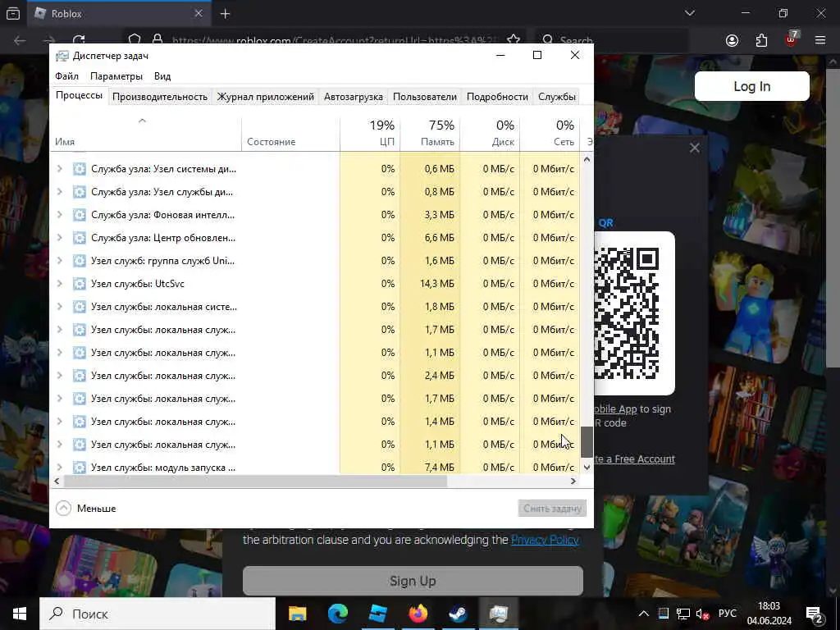Image resolution: width=840 pixels, height=630 pixels.
Task: Sort by Память column header
Action: (430, 133)
